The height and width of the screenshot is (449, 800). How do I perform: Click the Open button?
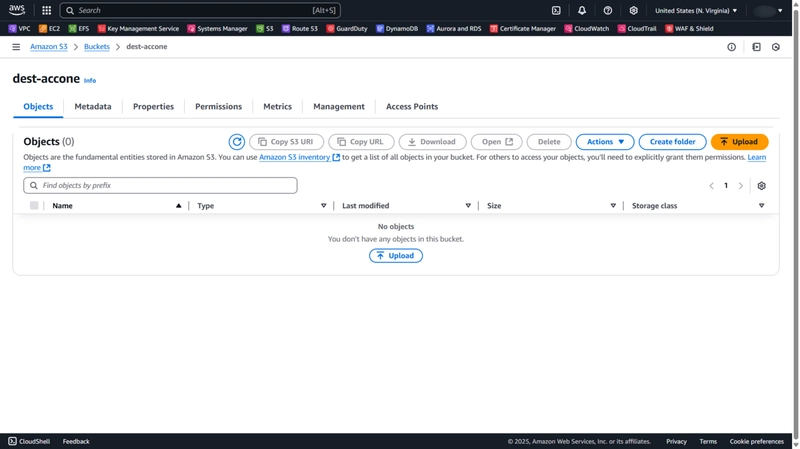(496, 142)
